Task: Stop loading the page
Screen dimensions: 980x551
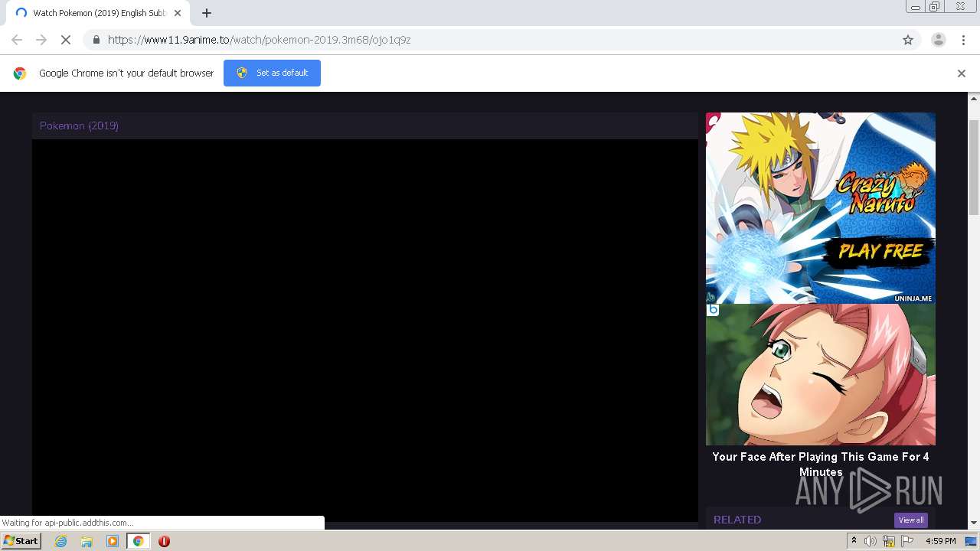Action: coord(66,40)
